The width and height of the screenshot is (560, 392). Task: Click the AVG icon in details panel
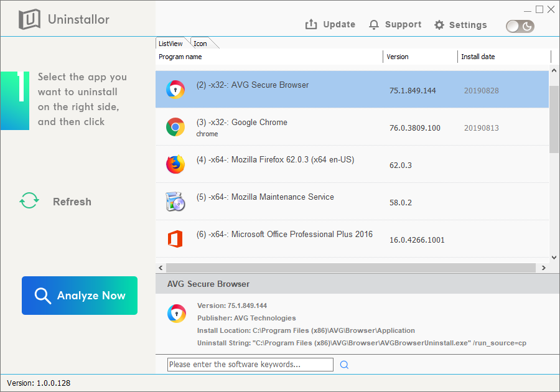pos(177,314)
